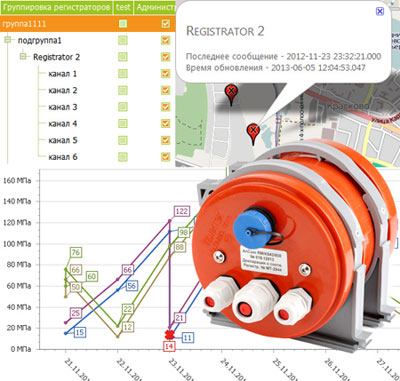Click the 100 МПа axis label
The width and height of the screenshot is (400, 381).
point(17,244)
